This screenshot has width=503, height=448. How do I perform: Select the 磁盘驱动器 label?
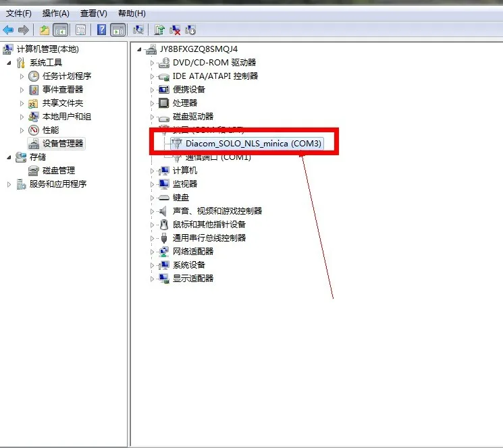tap(193, 116)
